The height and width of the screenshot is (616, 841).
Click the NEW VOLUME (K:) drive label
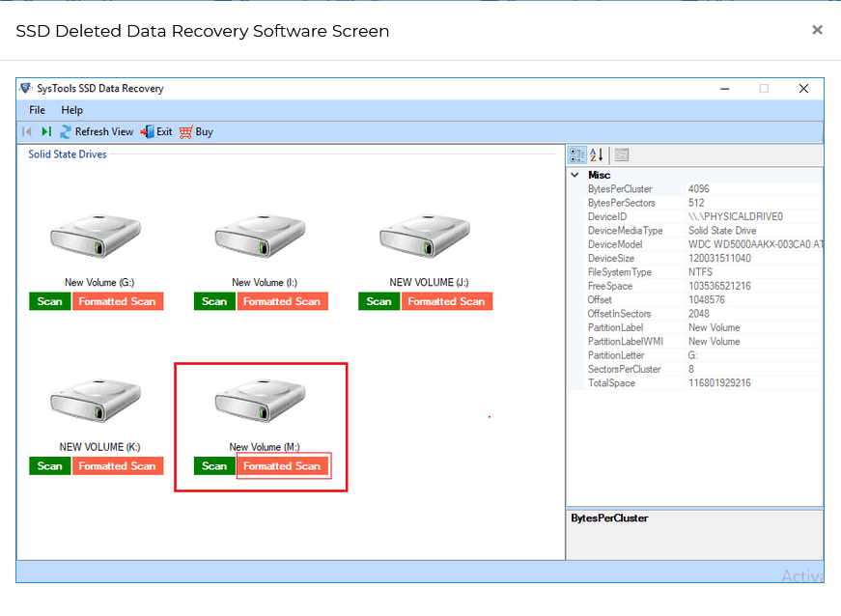pyautogui.click(x=99, y=447)
